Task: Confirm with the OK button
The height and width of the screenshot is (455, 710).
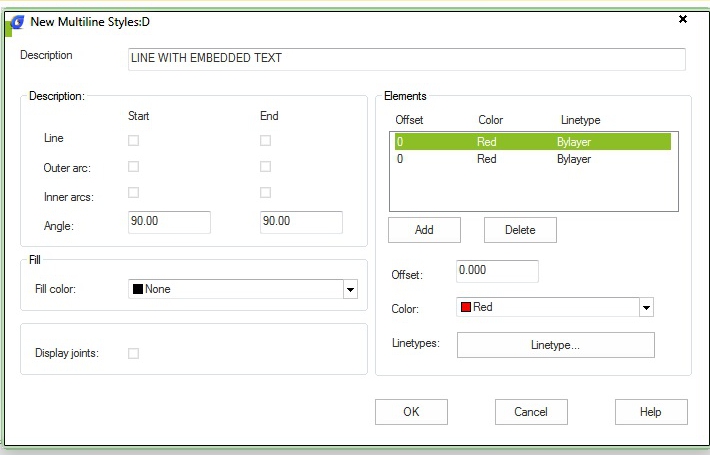Action: (x=411, y=412)
